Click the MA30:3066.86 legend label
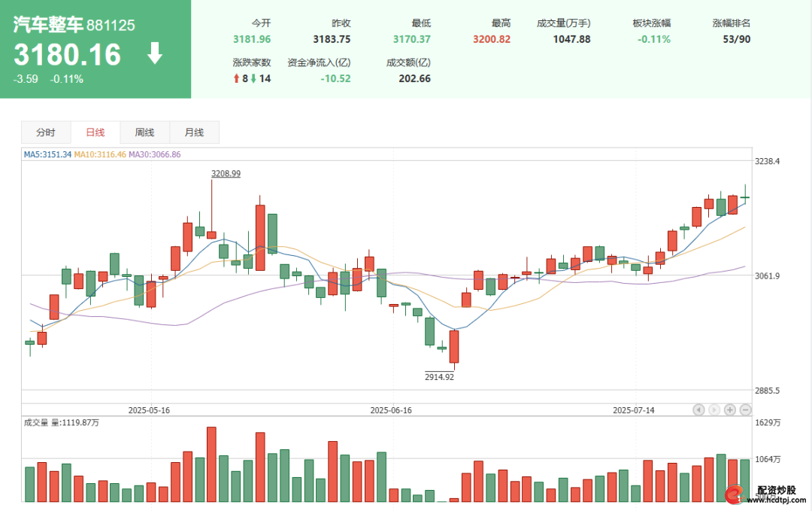The image size is (812, 511). 155,154
